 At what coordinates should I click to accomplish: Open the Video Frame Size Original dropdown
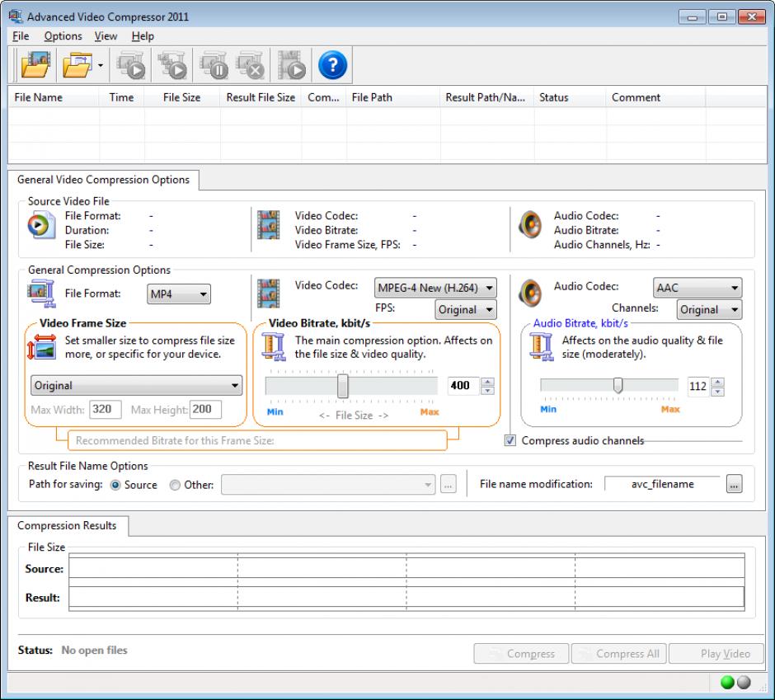click(136, 386)
